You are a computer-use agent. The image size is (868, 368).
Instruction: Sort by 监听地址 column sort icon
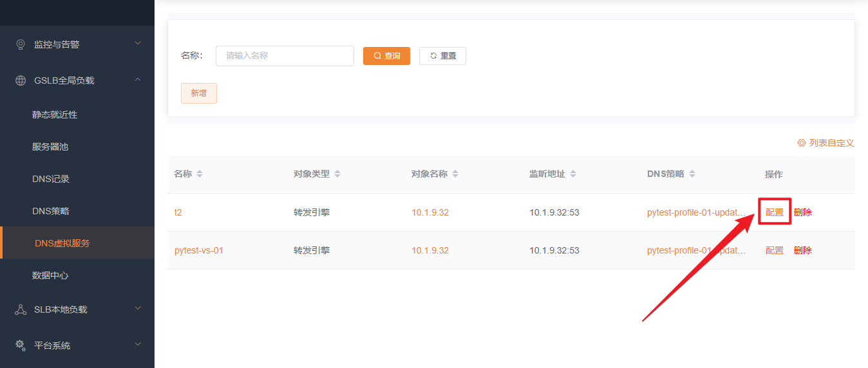(x=573, y=174)
